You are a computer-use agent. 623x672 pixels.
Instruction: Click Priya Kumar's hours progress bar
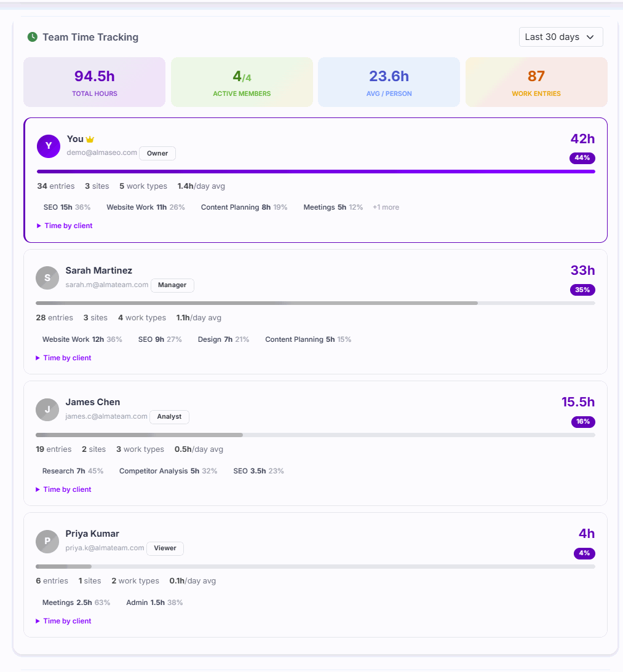[x=315, y=567]
